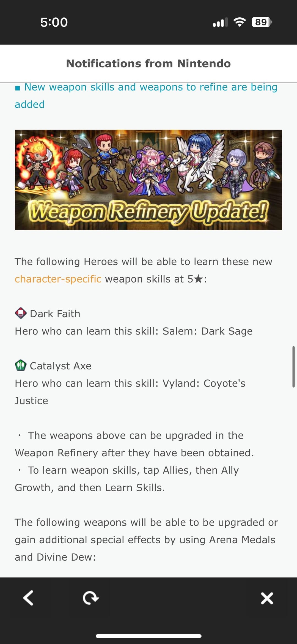The width and height of the screenshot is (297, 644).
Task: Open the Weapon Refinery Update banner image
Action: 148,180
